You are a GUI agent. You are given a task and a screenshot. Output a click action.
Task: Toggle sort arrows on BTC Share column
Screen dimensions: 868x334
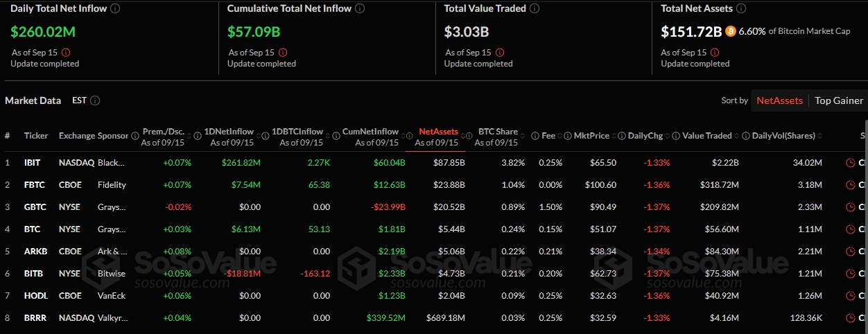tap(523, 136)
